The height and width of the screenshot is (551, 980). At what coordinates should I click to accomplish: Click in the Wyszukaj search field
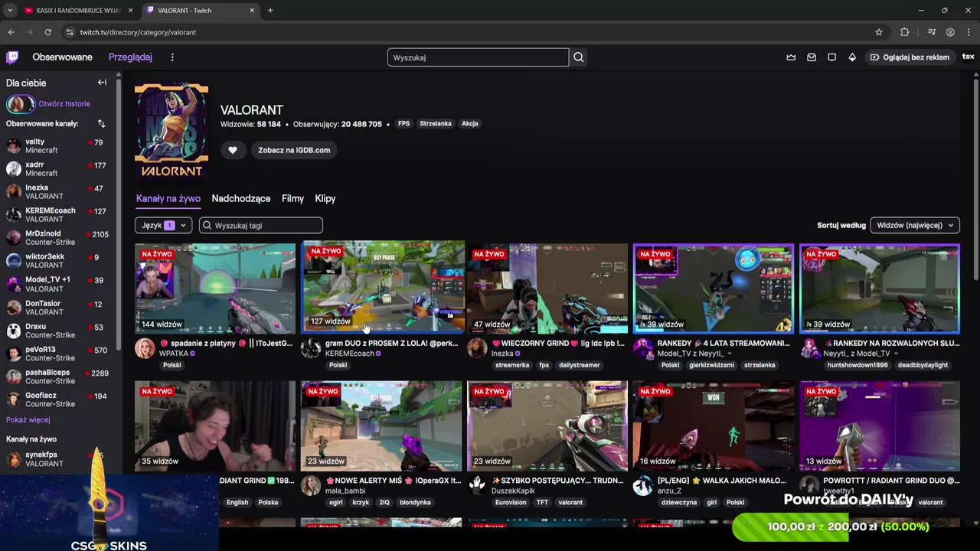(x=478, y=57)
